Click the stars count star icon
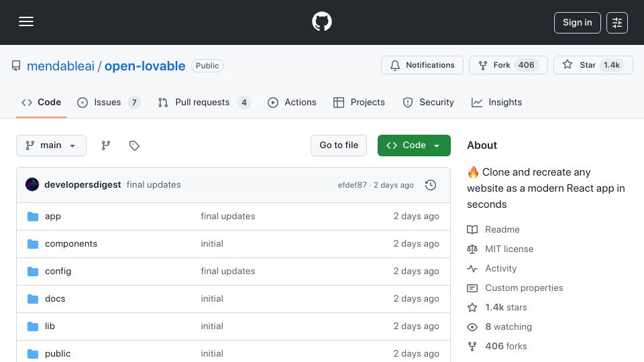The height and width of the screenshot is (362, 644). pos(472,308)
